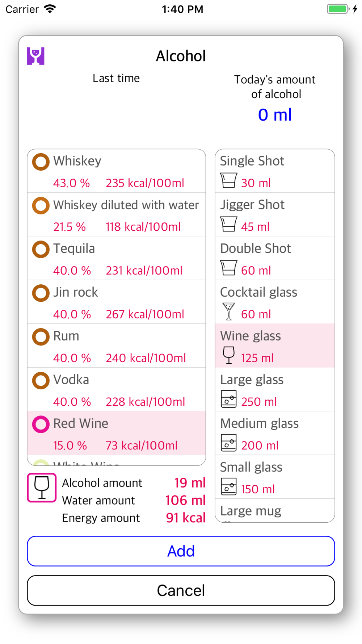Select the Jin rock drink row
The image size is (362, 644).
tap(117, 302)
